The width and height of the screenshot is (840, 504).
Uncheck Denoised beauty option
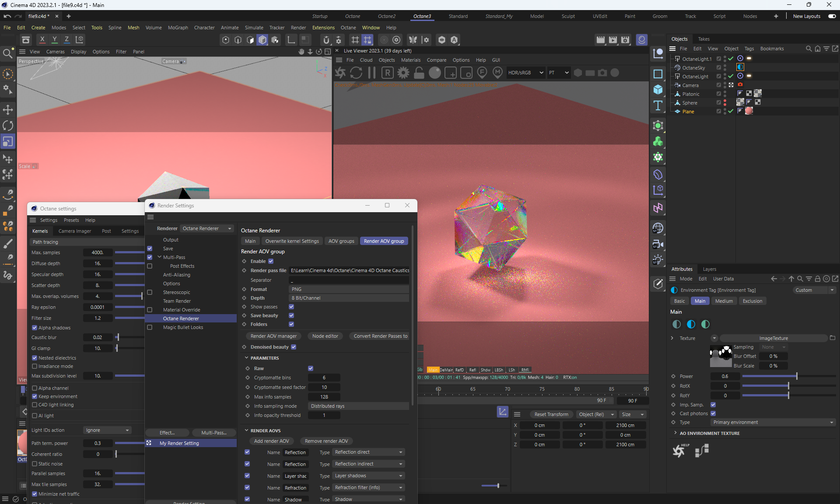point(294,347)
